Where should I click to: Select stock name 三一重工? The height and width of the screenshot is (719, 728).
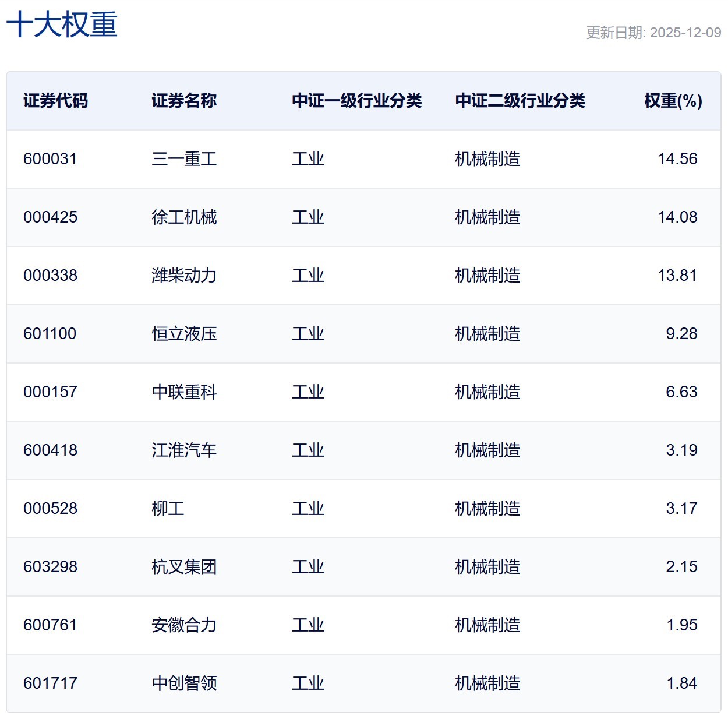[184, 159]
